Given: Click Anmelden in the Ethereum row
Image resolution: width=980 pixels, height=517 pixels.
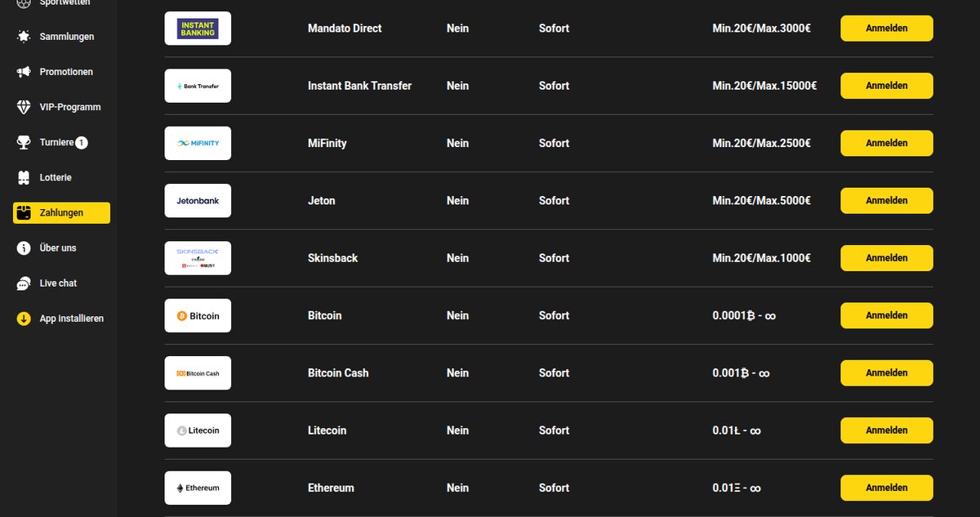Looking at the screenshot, I should click(887, 488).
